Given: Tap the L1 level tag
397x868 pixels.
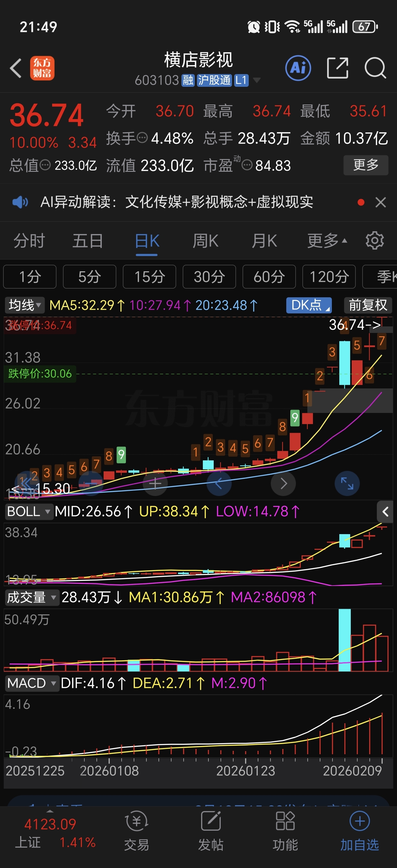Looking at the screenshot, I should (x=241, y=80).
